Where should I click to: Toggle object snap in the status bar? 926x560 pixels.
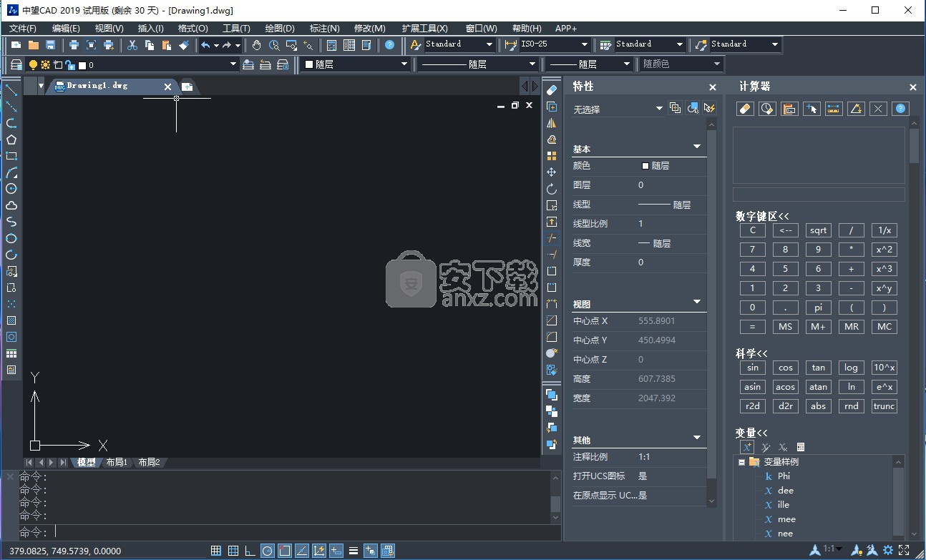[x=285, y=551]
